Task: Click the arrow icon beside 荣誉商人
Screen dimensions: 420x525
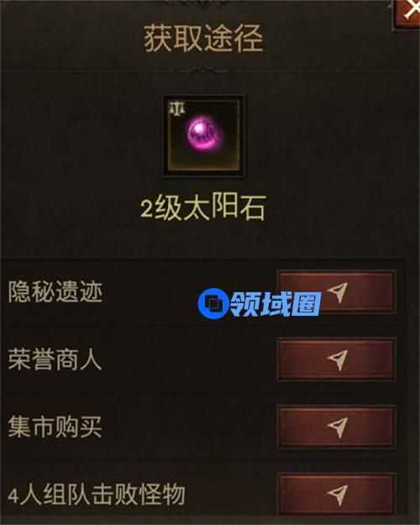Action: [337, 359]
